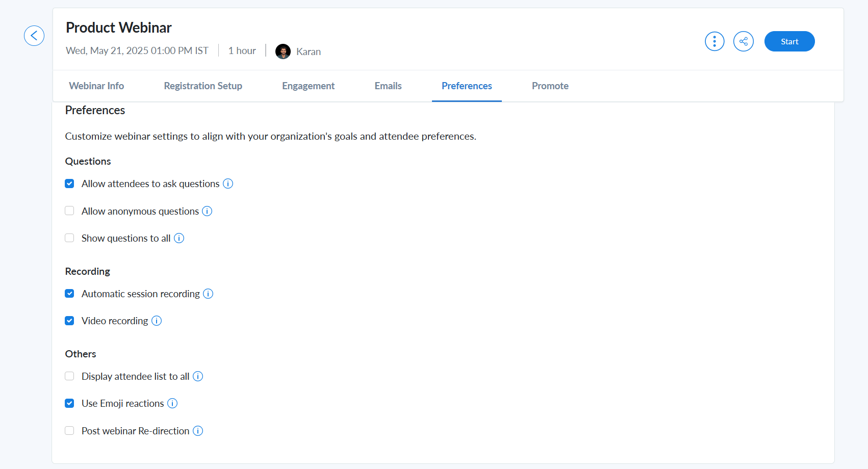Screen dimensions: 868x469
Task: Open the three-dot more options menu
Action: tap(714, 41)
